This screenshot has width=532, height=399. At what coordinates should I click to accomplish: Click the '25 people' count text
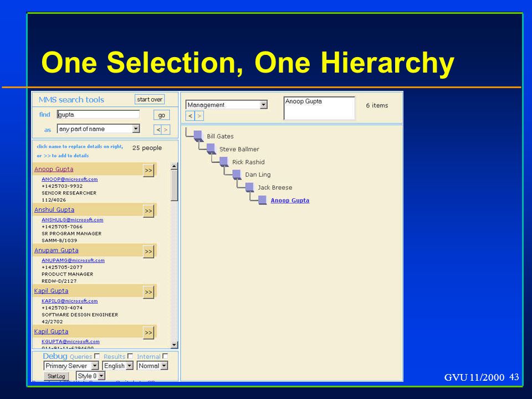pyautogui.click(x=147, y=148)
